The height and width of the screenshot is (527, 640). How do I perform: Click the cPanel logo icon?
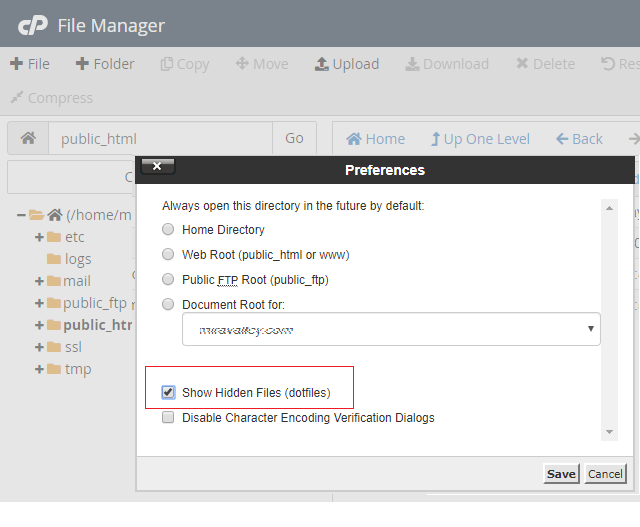click(x=32, y=25)
